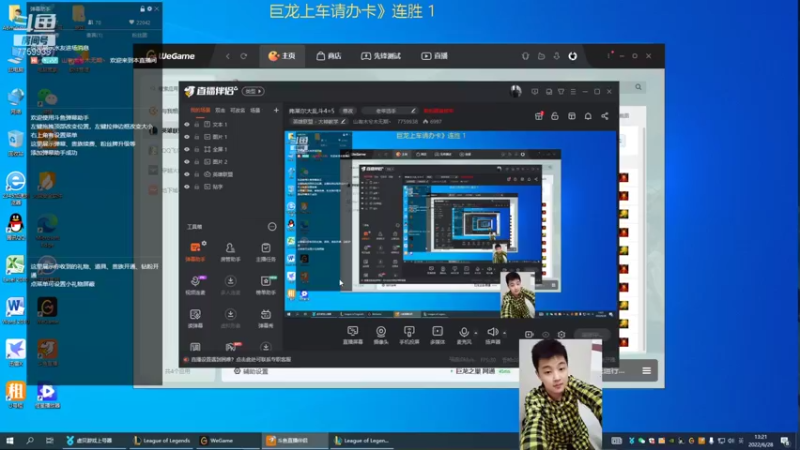Add 直播屏幕 screen capture source

tap(353, 335)
